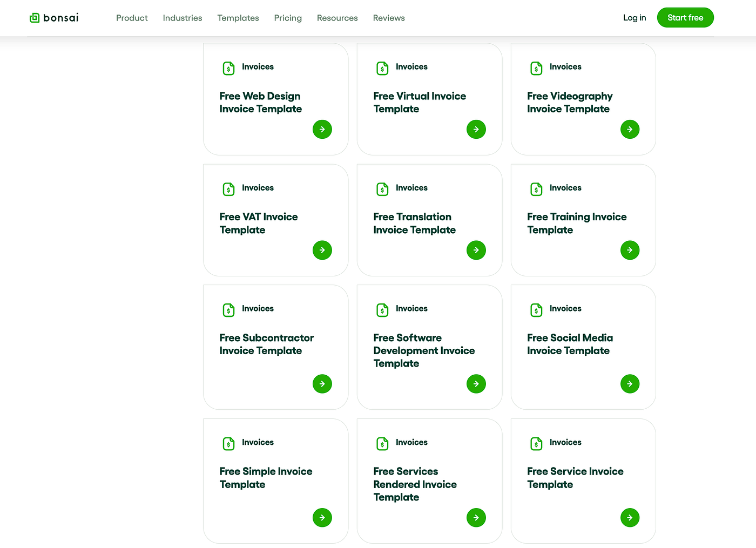
Task: Click arrow on Free Services Rendered Invoice card
Action: (x=476, y=518)
